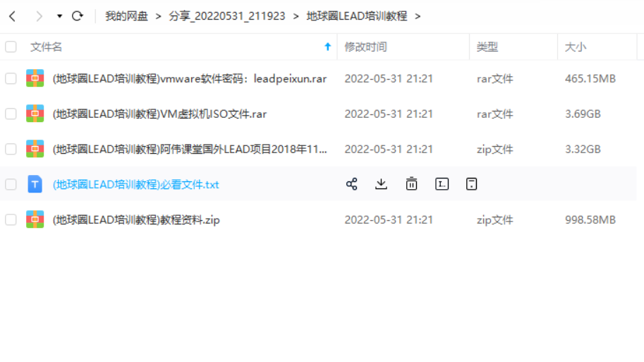Click the forward navigation arrow
Viewport: 644px width, 362px height.
(39, 16)
